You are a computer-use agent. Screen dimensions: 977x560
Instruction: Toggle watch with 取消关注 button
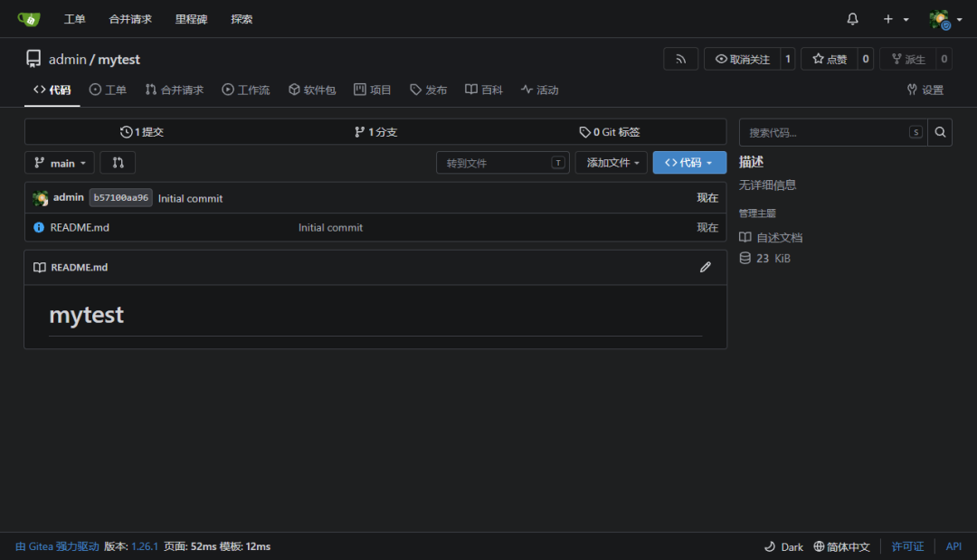tap(742, 59)
